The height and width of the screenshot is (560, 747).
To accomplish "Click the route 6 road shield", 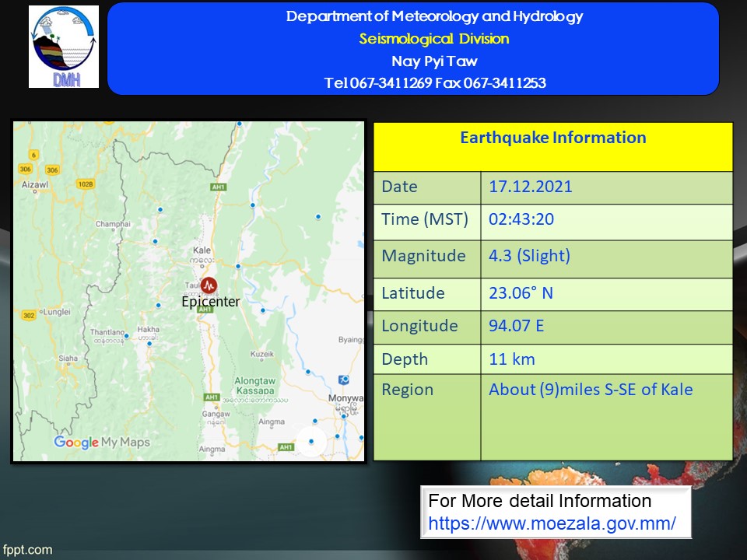I will (33, 155).
